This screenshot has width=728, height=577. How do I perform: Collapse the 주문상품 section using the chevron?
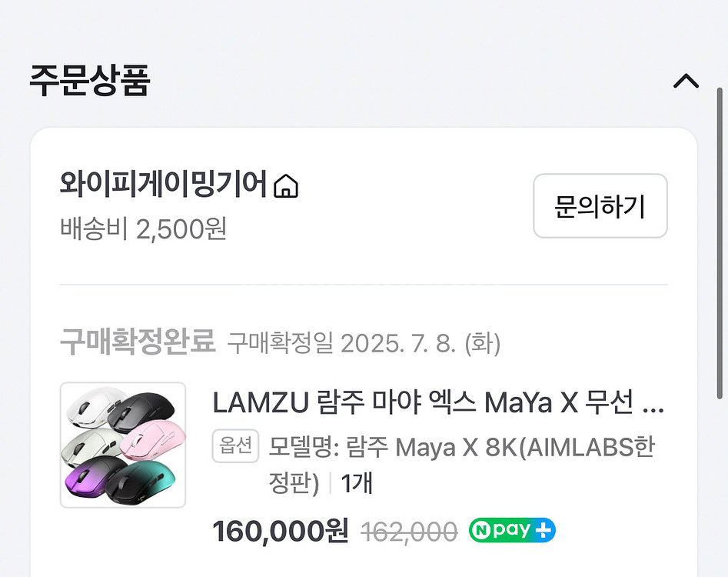tap(686, 80)
